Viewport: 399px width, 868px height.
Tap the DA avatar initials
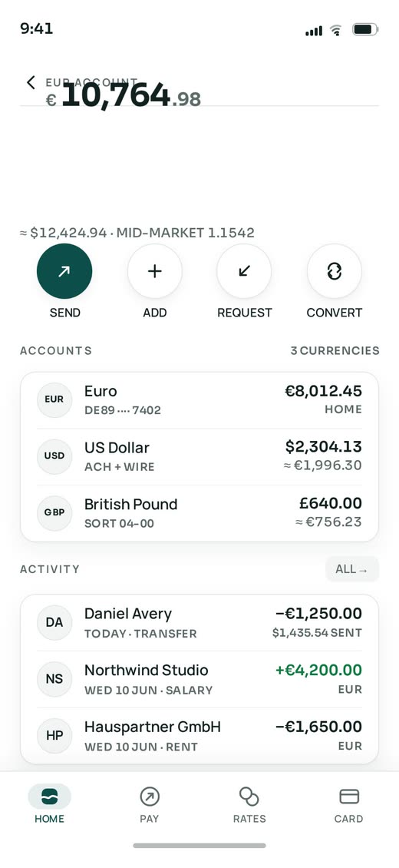pyautogui.click(x=54, y=623)
